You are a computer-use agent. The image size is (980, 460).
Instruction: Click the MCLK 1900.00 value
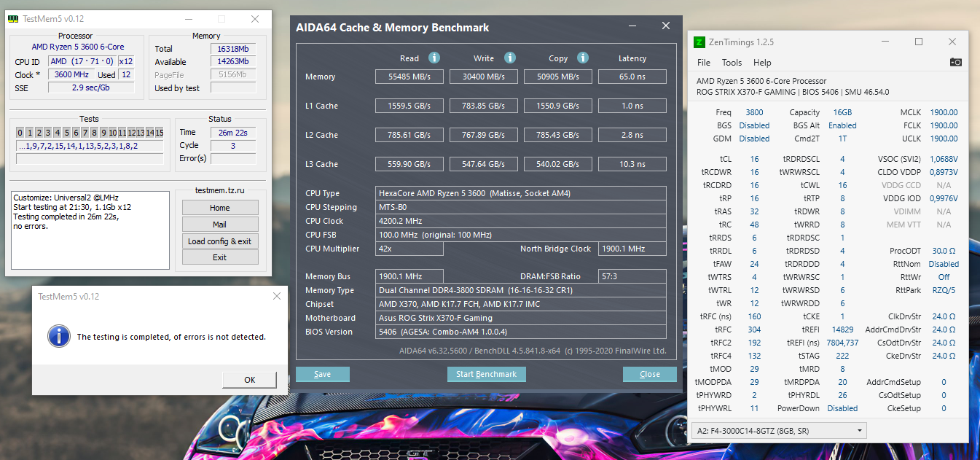(x=944, y=112)
